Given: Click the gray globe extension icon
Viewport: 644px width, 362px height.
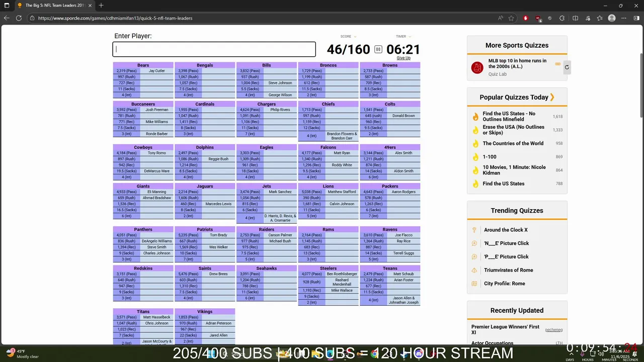Looking at the screenshot, I should [550, 18].
